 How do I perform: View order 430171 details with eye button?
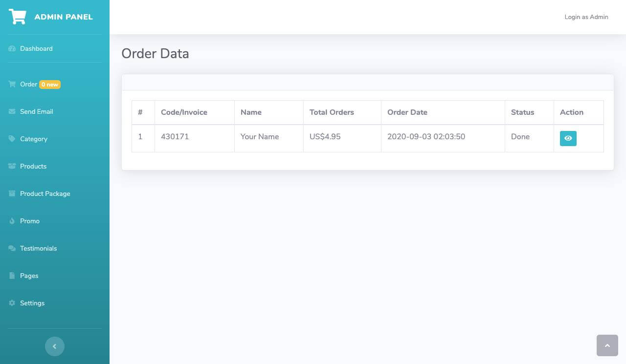568,138
